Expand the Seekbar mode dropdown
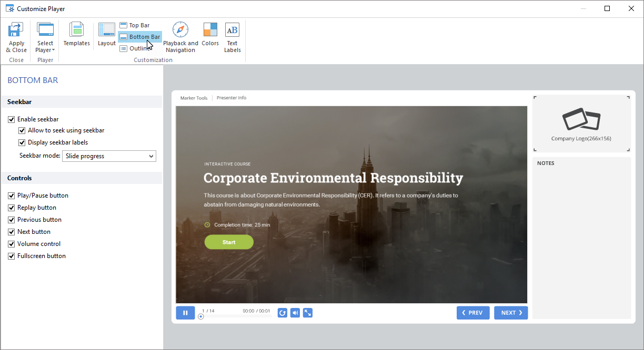644x350 pixels. click(109, 156)
